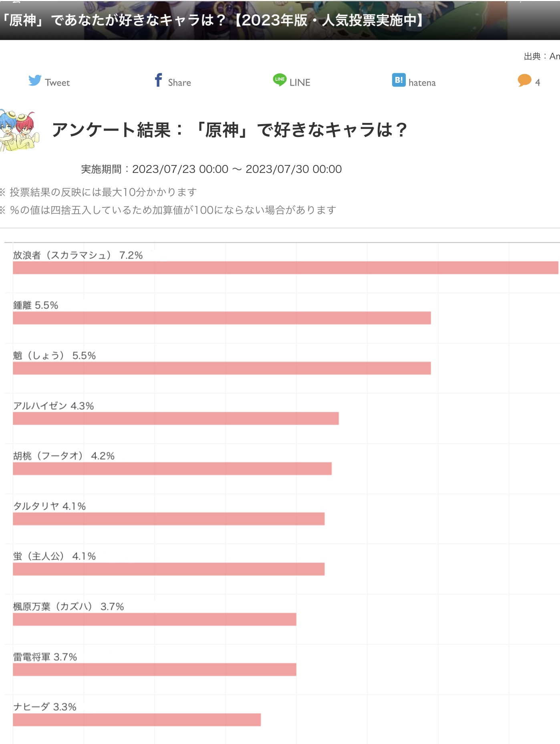Click the hatena bookmark text
The image size is (560, 744).
coord(422,83)
